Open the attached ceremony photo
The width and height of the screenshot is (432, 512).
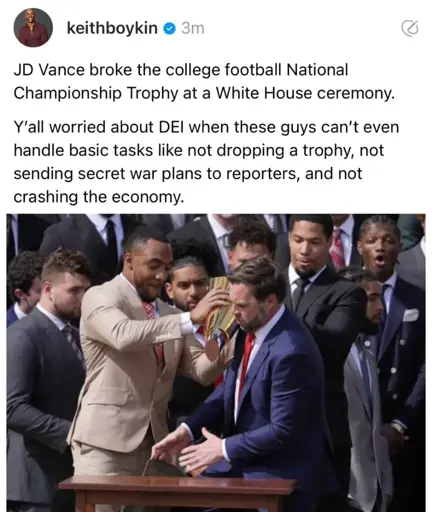(x=216, y=363)
